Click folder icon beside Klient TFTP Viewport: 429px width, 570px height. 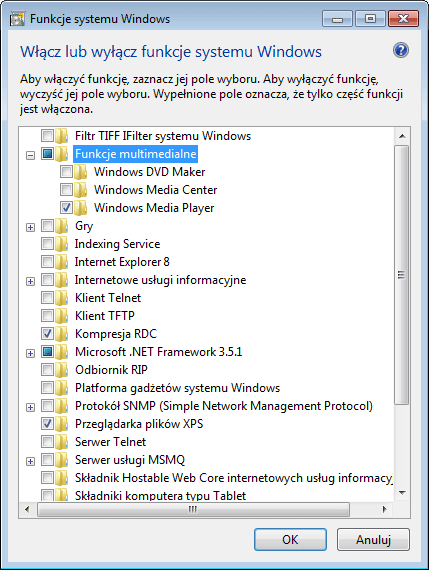tap(62, 316)
